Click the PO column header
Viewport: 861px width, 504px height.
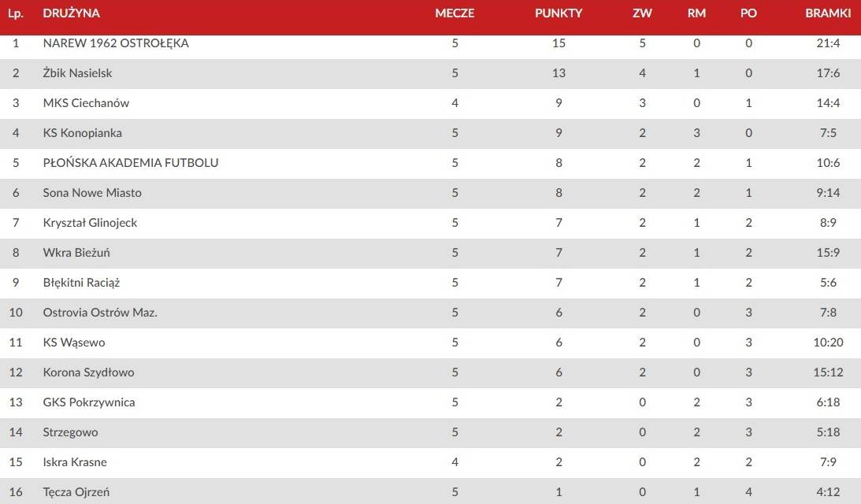(x=748, y=13)
